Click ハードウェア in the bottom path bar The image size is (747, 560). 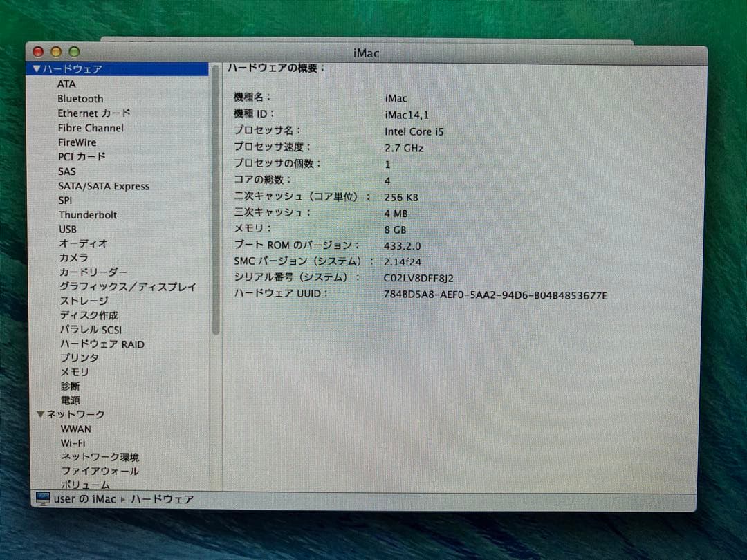(163, 498)
